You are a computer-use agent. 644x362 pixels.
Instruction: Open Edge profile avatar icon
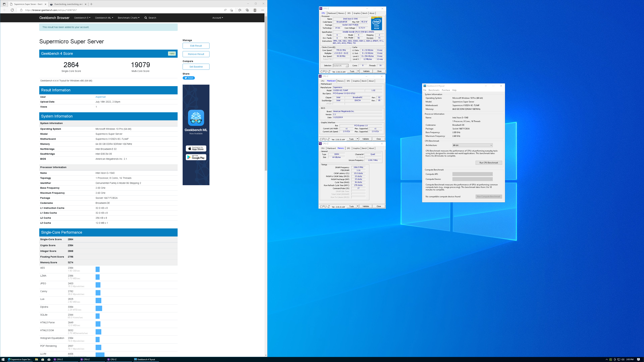pos(255,10)
